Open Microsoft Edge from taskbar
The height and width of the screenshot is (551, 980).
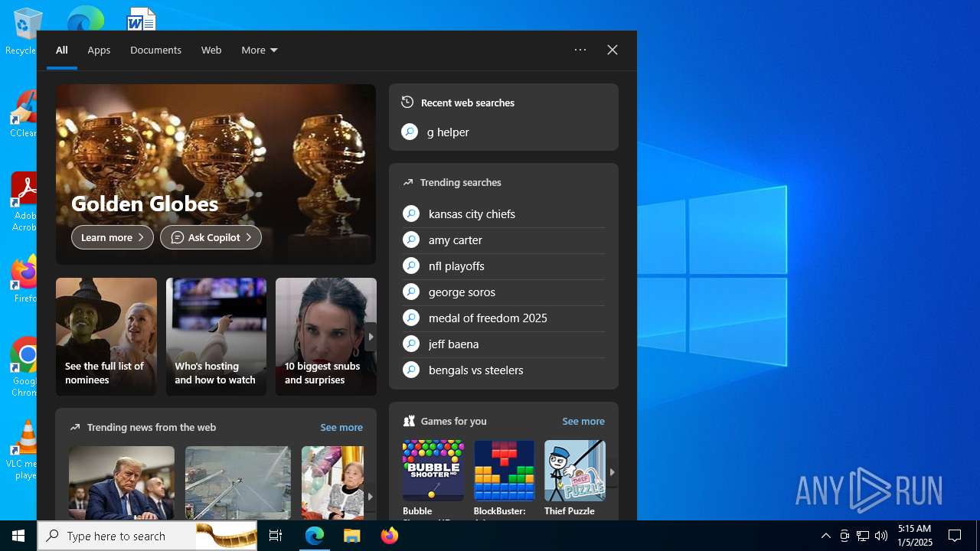point(315,536)
